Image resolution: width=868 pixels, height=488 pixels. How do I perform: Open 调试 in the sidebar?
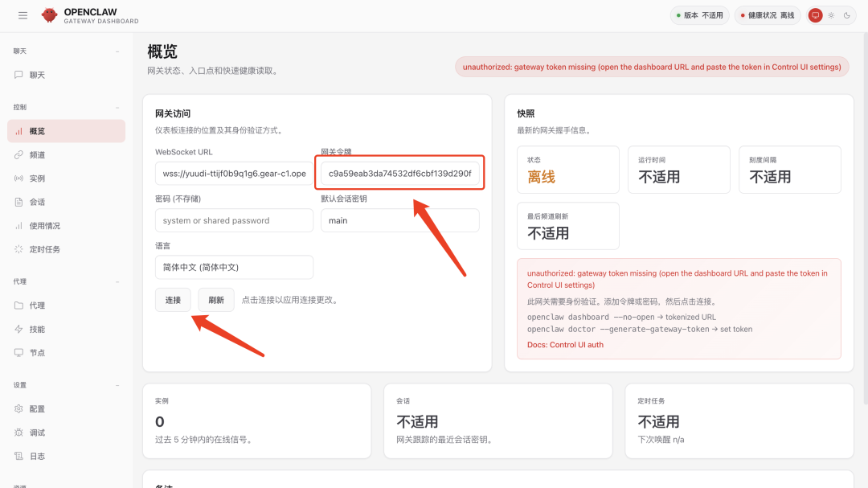point(67,433)
